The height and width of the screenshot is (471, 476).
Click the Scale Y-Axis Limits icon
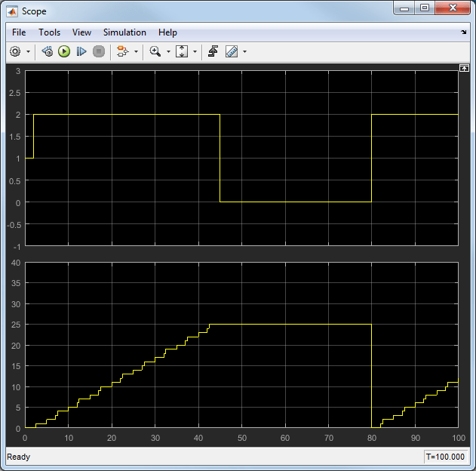[x=182, y=51]
